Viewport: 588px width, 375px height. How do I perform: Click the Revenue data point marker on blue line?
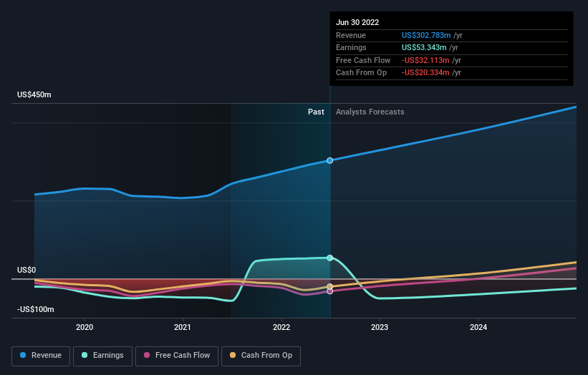[x=329, y=160]
